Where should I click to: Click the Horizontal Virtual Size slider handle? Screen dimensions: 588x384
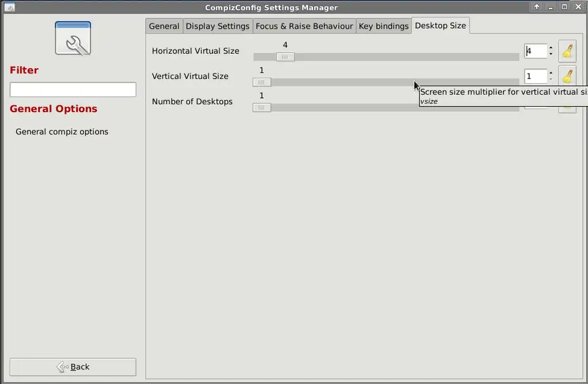(285, 57)
